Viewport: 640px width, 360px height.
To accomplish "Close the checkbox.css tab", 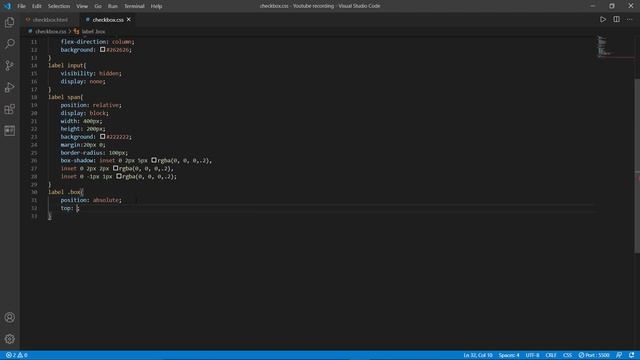I will 129,20.
